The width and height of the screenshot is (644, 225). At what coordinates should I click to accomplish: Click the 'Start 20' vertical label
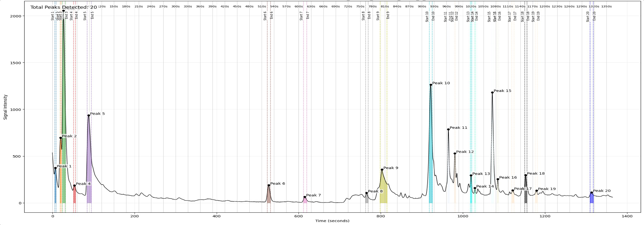pos(588,17)
